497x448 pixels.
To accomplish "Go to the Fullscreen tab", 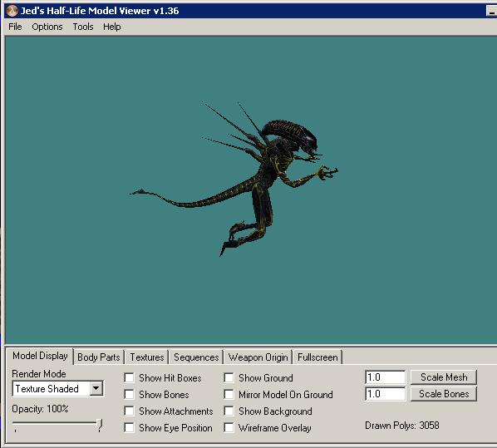I will 317,357.
